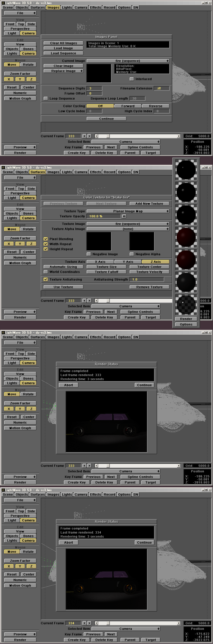
Task: Open the Texture Alpha Image dropdown
Action: tap(128, 229)
